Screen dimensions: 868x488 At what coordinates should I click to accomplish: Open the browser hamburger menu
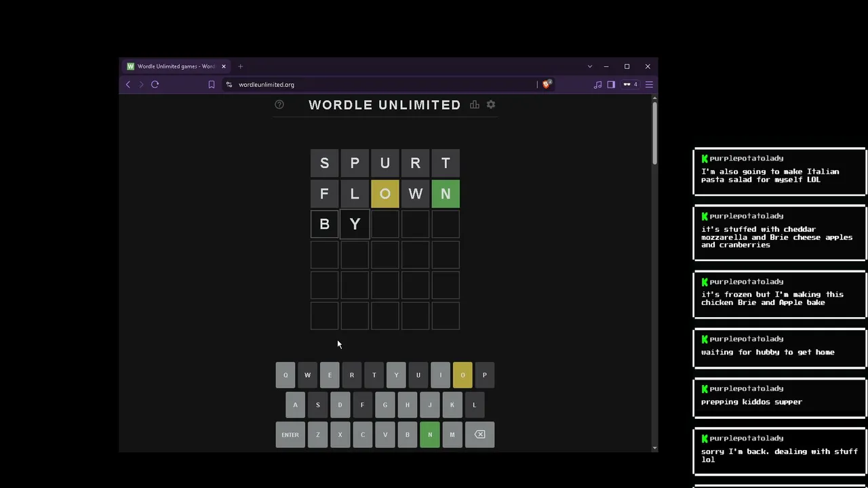pyautogui.click(x=649, y=85)
